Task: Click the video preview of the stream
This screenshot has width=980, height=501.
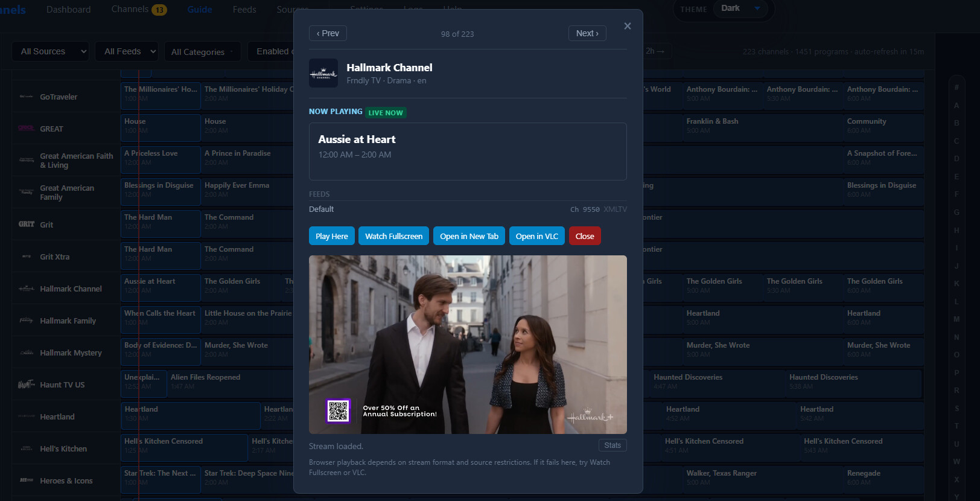Action: [x=468, y=345]
